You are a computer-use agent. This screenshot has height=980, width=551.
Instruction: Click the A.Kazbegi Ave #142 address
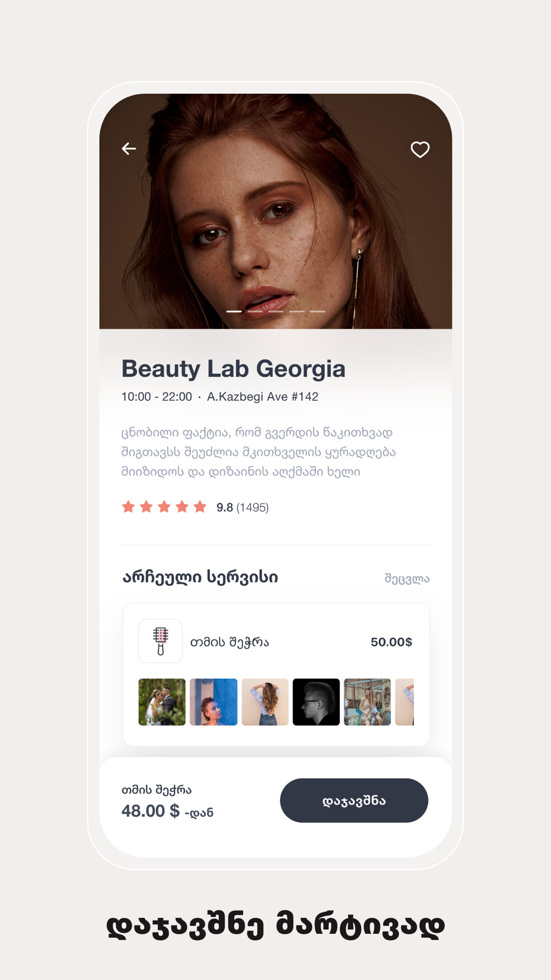(x=262, y=397)
